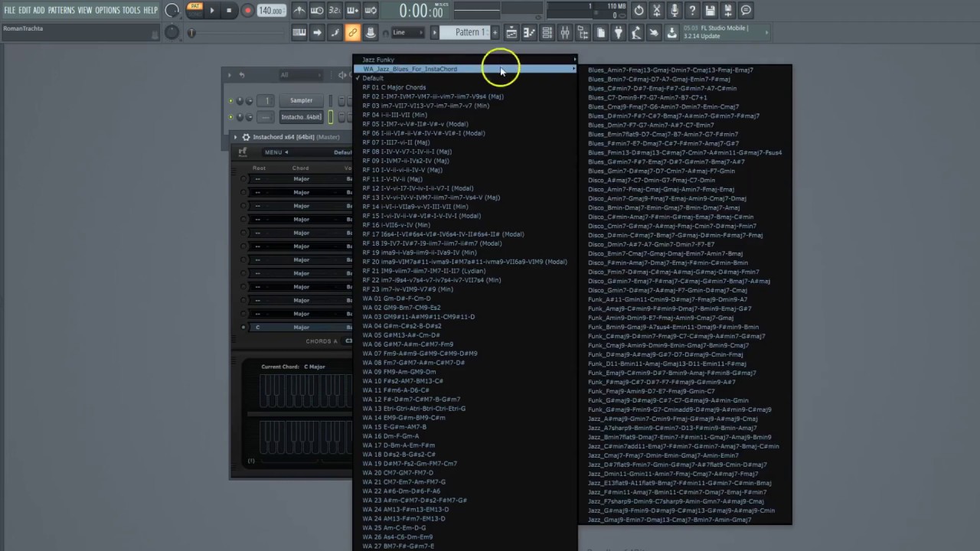980x551 pixels.
Task: Open the browser view icon
Action: pyautogui.click(x=583, y=33)
